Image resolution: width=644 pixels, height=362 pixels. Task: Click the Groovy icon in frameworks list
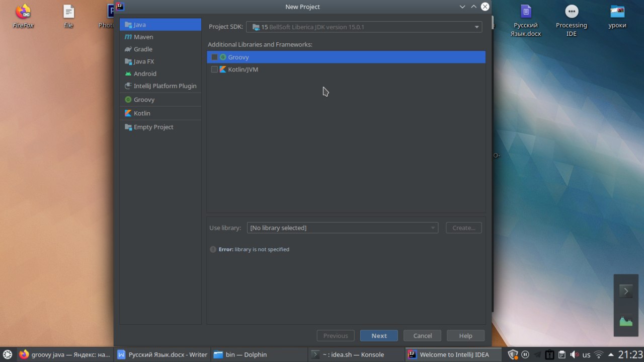223,57
